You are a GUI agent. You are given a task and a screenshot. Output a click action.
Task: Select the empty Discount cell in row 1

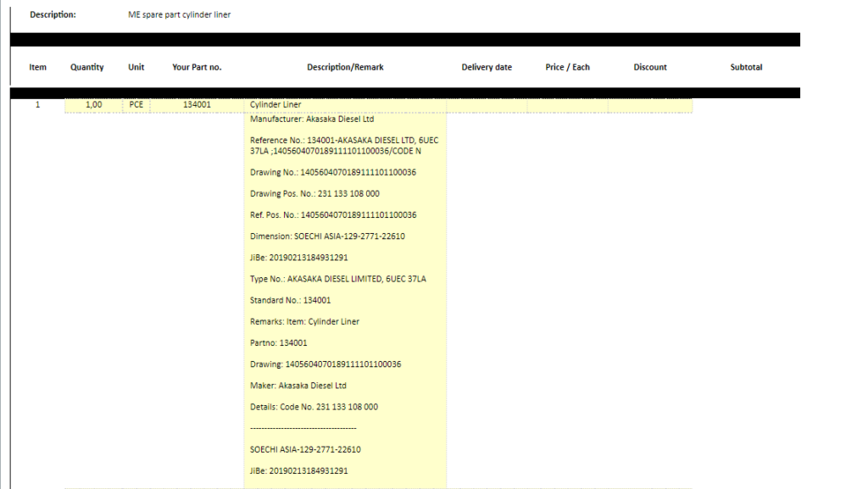[649, 105]
